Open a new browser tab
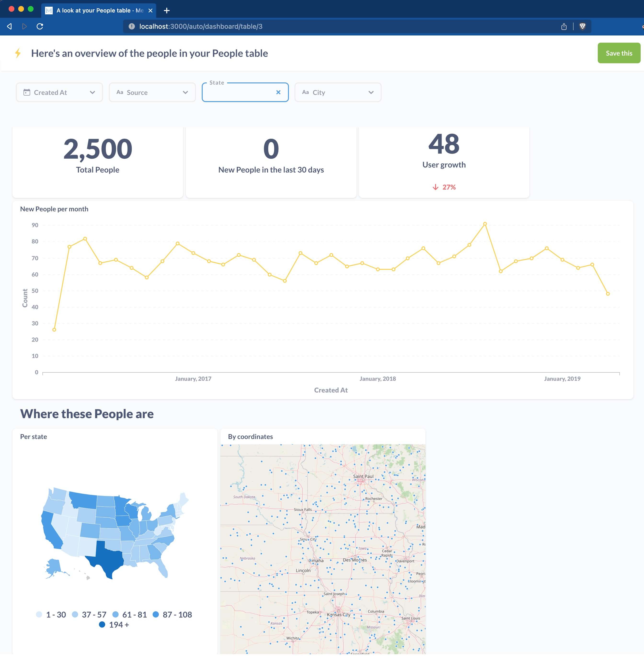Image resolution: width=644 pixels, height=670 pixels. (167, 11)
